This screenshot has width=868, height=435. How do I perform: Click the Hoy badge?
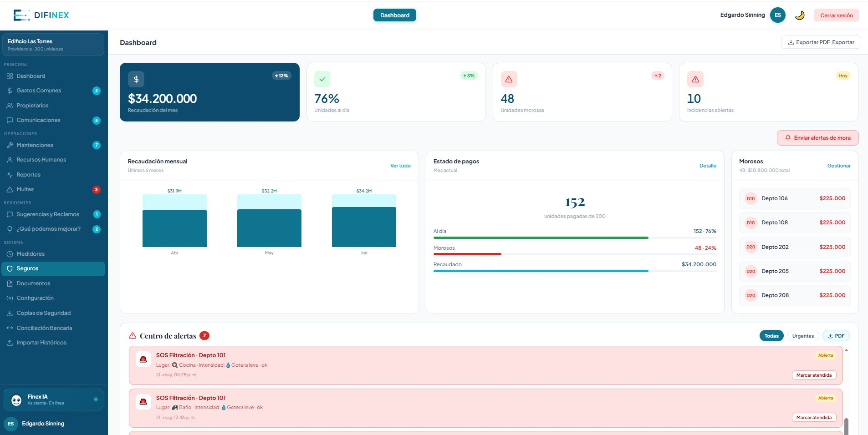(843, 76)
